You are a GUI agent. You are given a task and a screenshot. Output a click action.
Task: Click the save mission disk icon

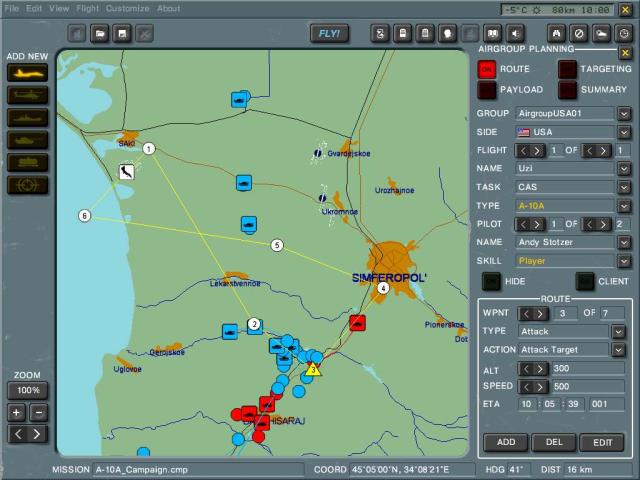click(123, 34)
